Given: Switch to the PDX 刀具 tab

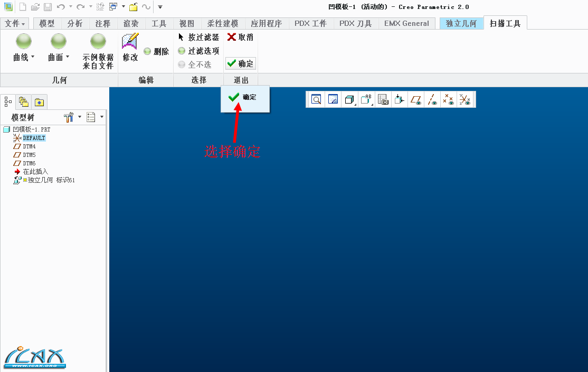Looking at the screenshot, I should tap(356, 24).
